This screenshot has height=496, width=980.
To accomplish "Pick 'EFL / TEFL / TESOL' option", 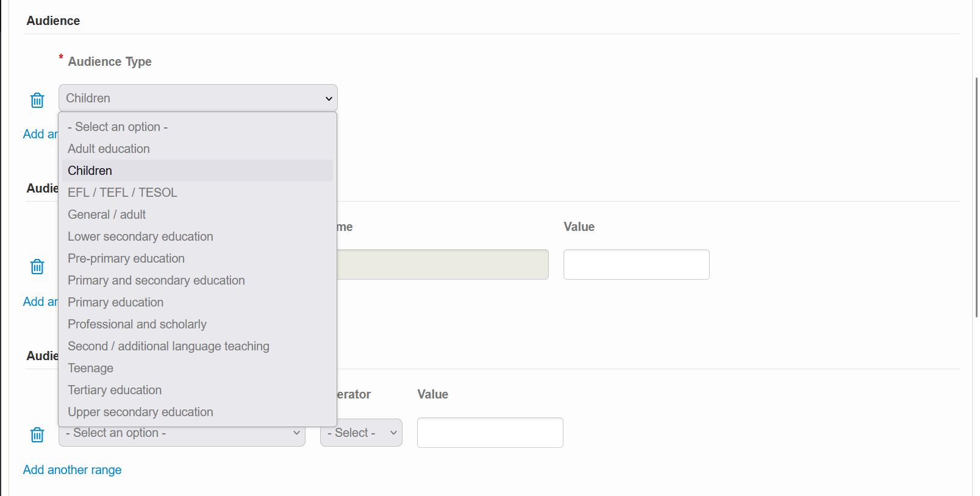I will pyautogui.click(x=122, y=193).
